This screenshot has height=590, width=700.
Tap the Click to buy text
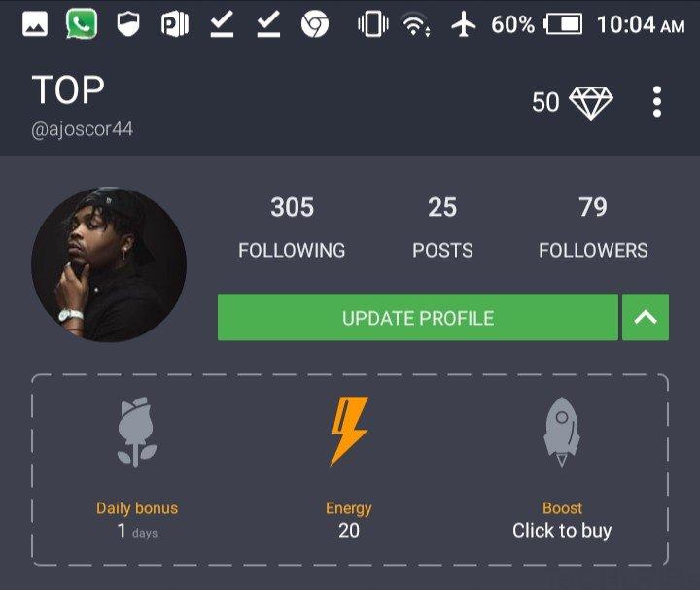point(562,531)
